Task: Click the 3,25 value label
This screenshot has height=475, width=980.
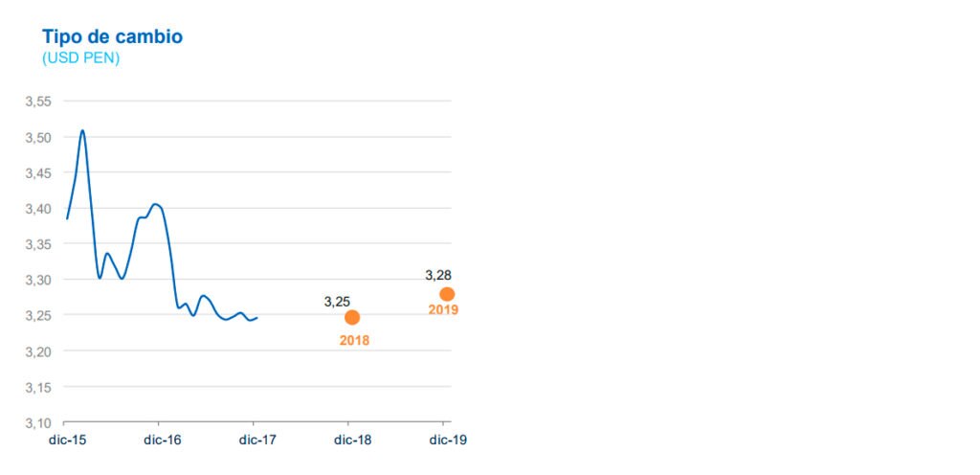Action: click(x=337, y=302)
